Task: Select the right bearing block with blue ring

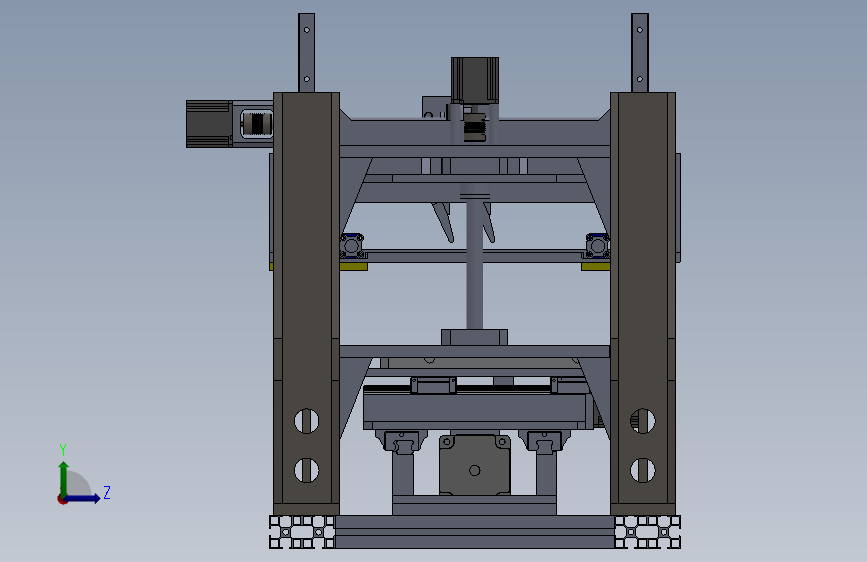Action: pos(598,246)
